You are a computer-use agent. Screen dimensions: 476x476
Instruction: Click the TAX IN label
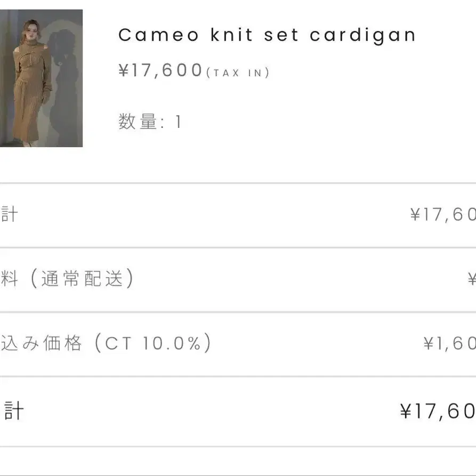coord(238,73)
